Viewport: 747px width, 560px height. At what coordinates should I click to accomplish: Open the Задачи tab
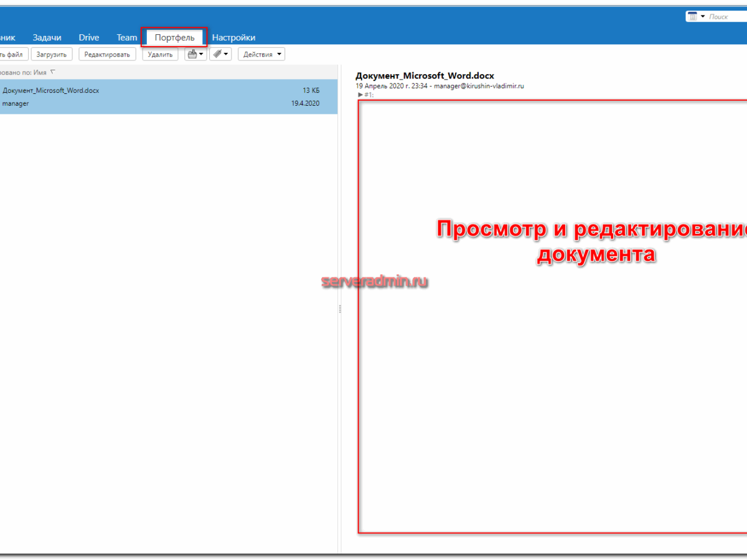point(47,37)
